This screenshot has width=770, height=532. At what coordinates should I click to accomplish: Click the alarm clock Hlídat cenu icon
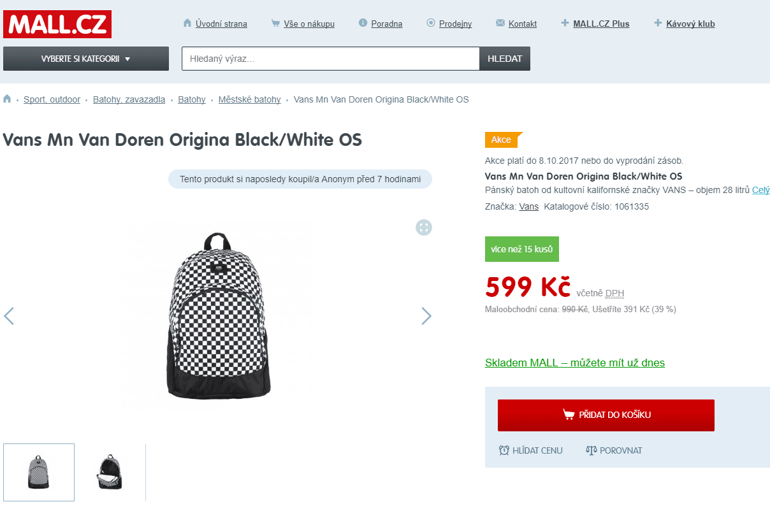(504, 450)
